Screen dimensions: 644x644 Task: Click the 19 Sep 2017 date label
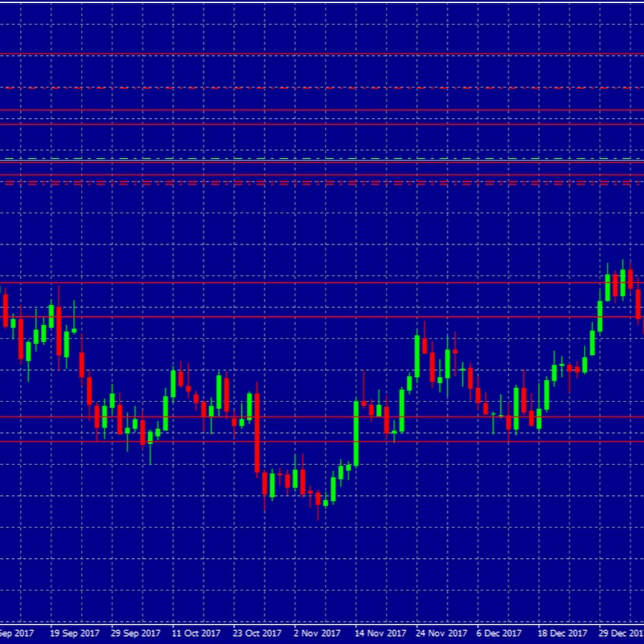pyautogui.click(x=74, y=633)
